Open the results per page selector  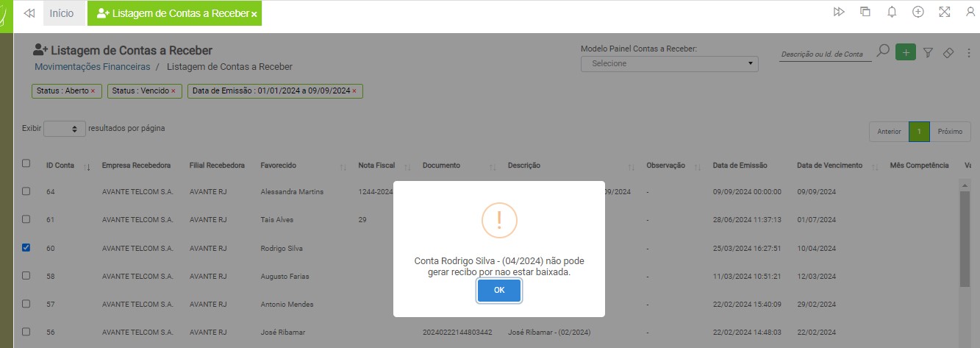pyautogui.click(x=65, y=129)
